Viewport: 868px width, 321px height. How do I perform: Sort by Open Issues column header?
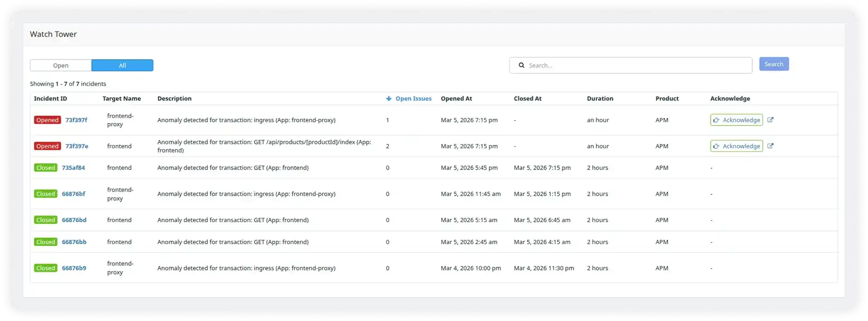click(413, 99)
